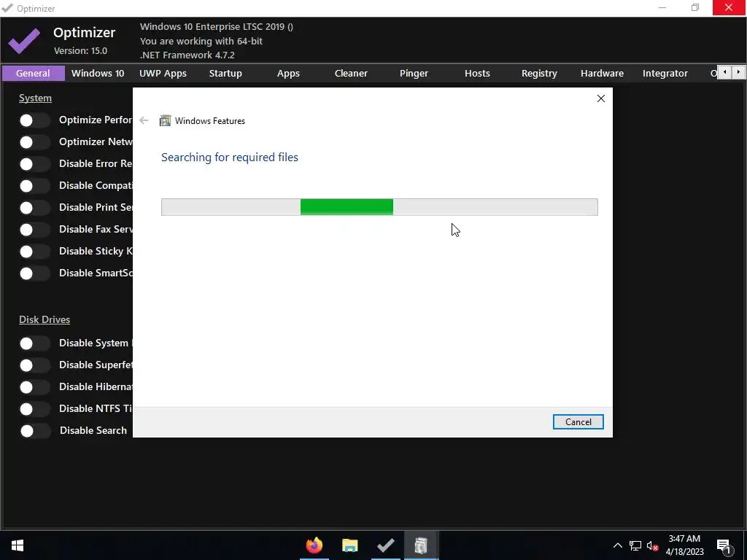
Task: Open network status tray icon
Action: 635,545
